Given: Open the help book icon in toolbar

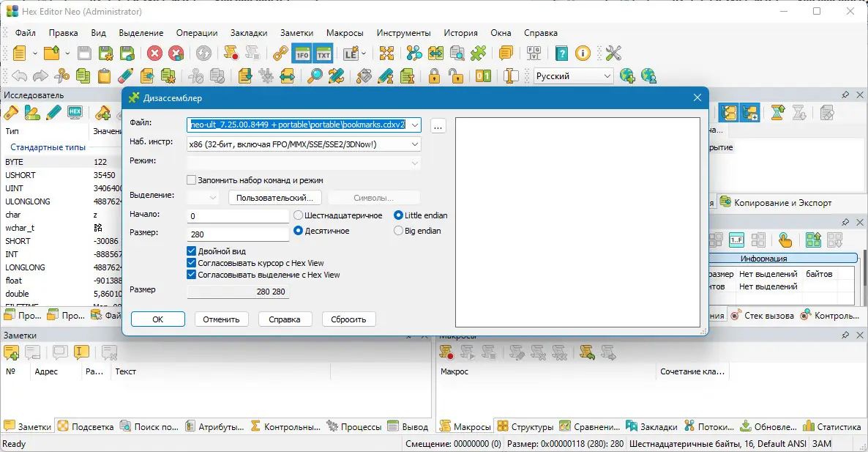Looking at the screenshot, I should (x=562, y=53).
